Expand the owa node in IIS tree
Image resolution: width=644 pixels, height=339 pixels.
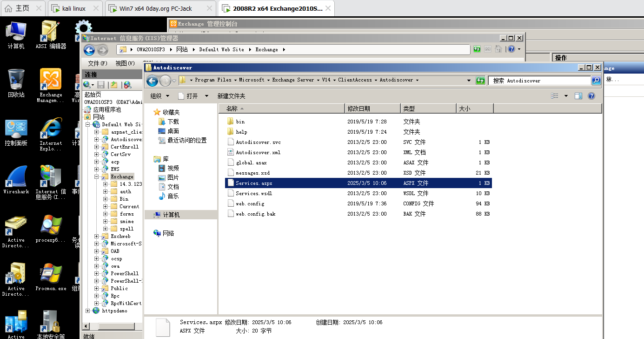[97, 266]
